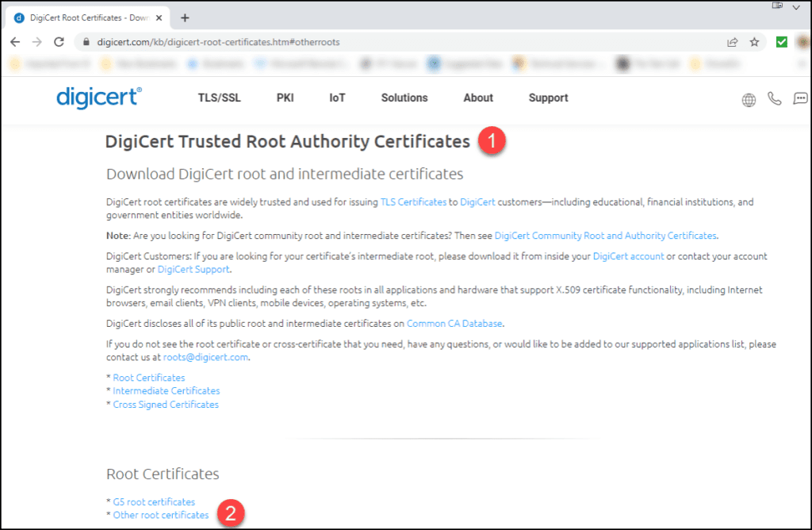Screen dimensions: 812x530
Task: Click the browser forward arrow
Action: [x=36, y=42]
